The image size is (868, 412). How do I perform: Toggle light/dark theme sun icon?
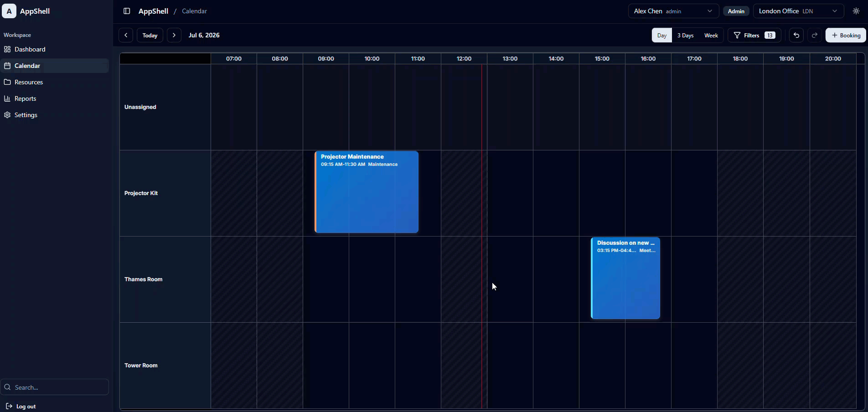pyautogui.click(x=856, y=11)
